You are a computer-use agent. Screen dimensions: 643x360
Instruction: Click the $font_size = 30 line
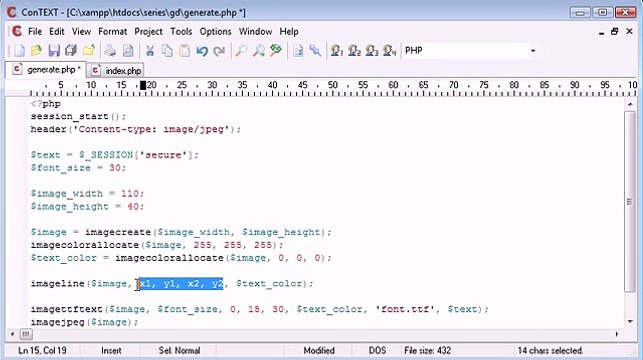click(78, 168)
